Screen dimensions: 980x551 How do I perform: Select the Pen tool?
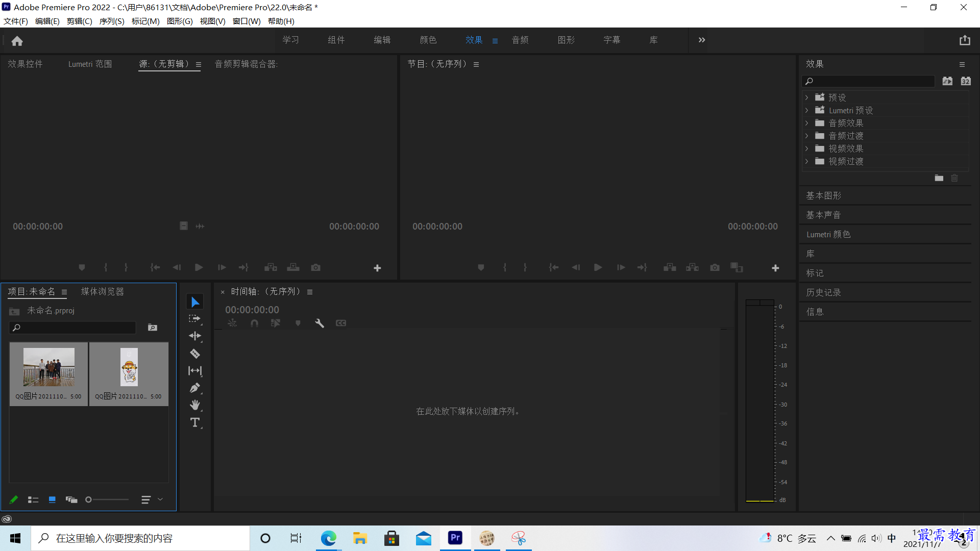pyautogui.click(x=195, y=388)
